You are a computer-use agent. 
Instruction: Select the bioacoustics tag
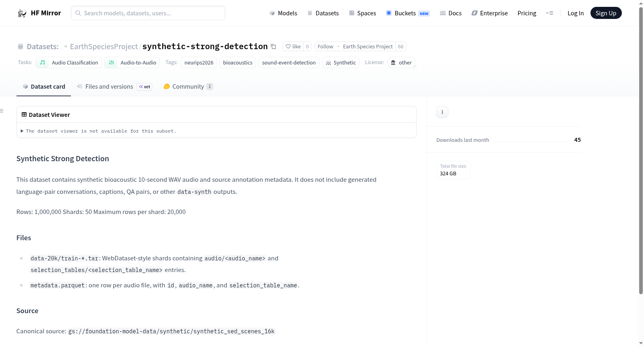pos(238,62)
